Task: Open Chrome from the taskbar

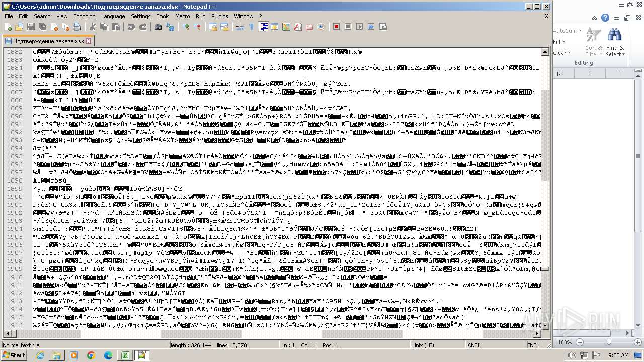Action: point(91,355)
